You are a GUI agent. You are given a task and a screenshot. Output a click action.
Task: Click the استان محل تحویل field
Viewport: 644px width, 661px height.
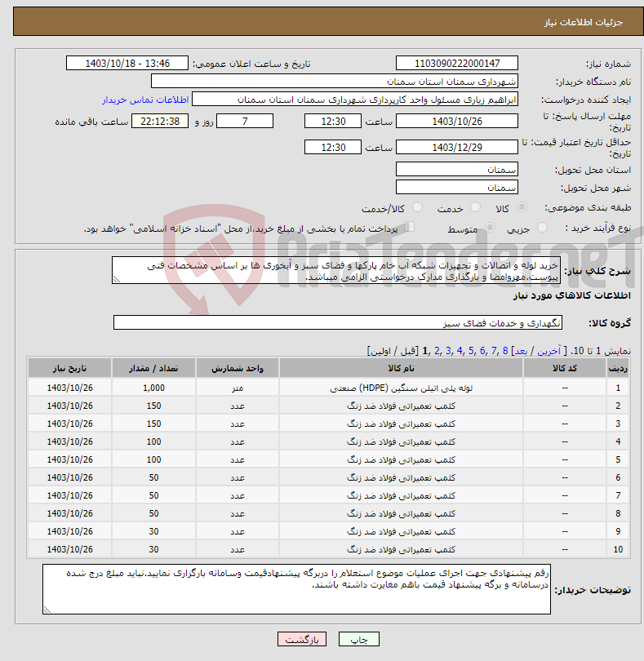click(457, 170)
